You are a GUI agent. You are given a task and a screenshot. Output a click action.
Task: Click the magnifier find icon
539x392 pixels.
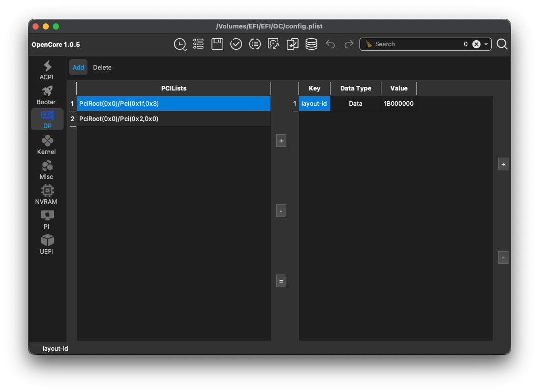point(502,44)
